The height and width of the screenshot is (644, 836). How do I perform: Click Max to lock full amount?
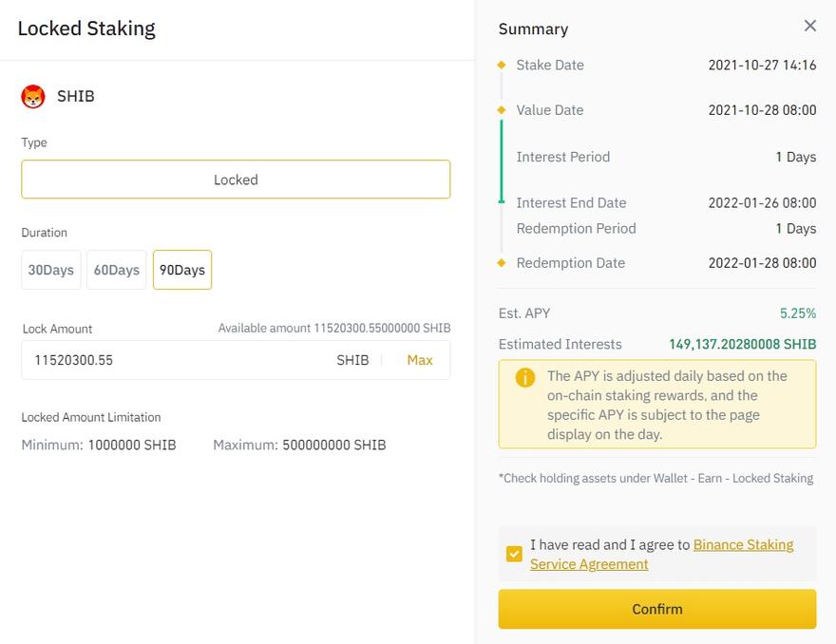[420, 360]
